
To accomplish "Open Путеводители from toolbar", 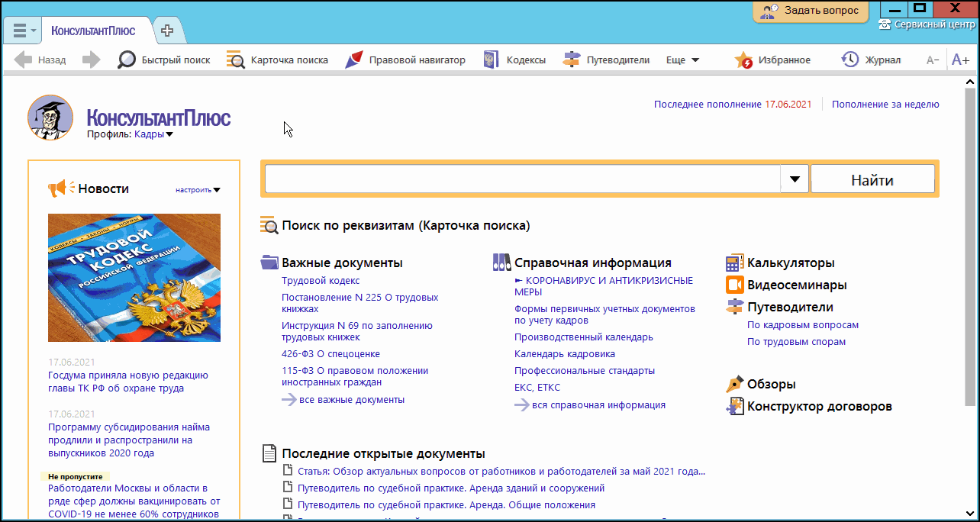I will click(606, 60).
